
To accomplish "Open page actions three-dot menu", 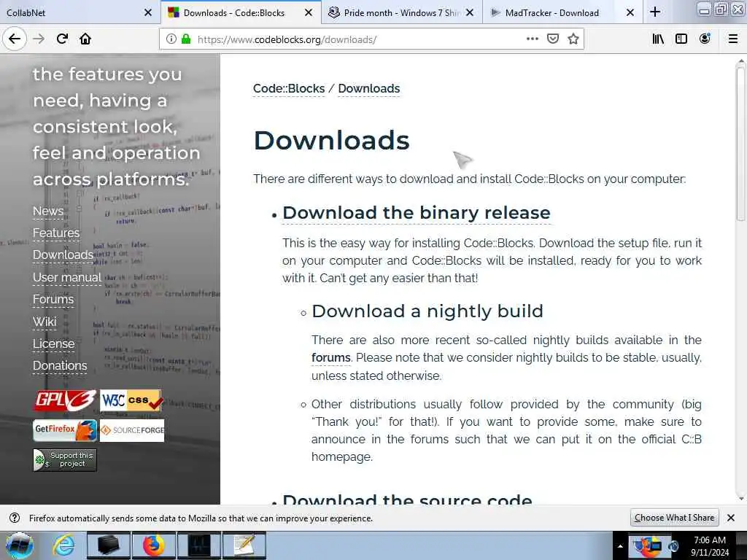I will [x=532, y=39].
